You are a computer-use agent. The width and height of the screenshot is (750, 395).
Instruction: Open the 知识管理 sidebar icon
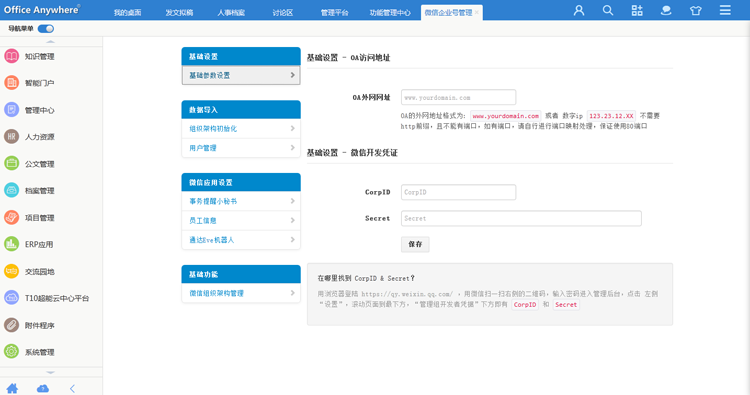coord(11,56)
